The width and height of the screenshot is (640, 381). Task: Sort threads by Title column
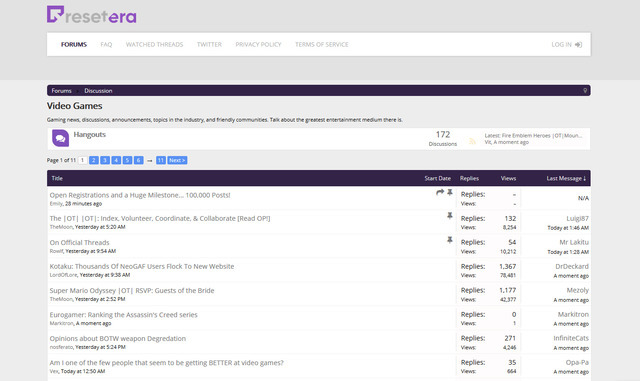57,178
